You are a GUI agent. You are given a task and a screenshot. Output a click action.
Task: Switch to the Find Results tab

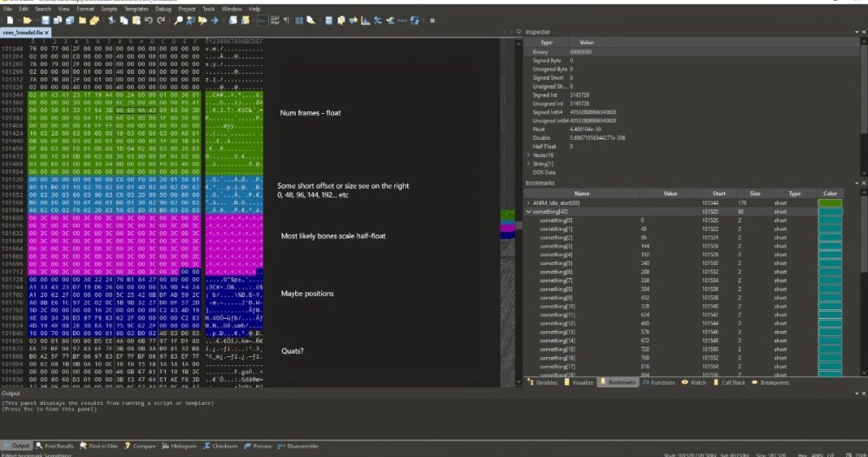(59, 446)
